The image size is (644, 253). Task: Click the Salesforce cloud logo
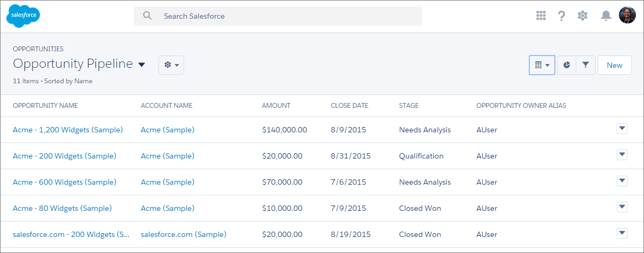[23, 16]
